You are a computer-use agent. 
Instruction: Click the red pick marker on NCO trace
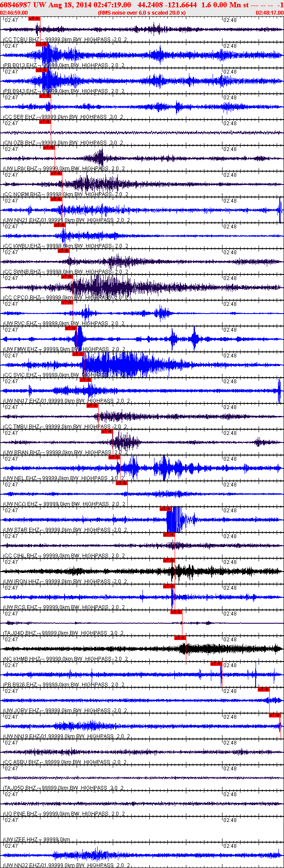(x=122, y=483)
